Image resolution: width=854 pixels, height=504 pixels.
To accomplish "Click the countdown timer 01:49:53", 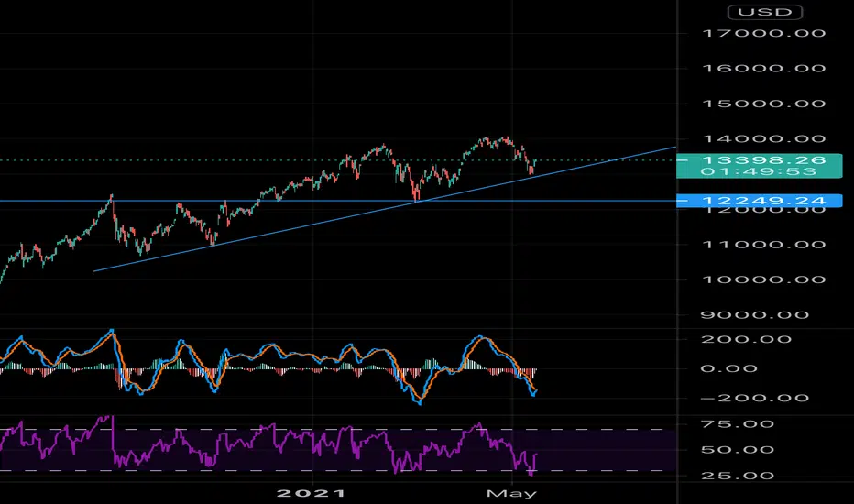I will pyautogui.click(x=759, y=171).
